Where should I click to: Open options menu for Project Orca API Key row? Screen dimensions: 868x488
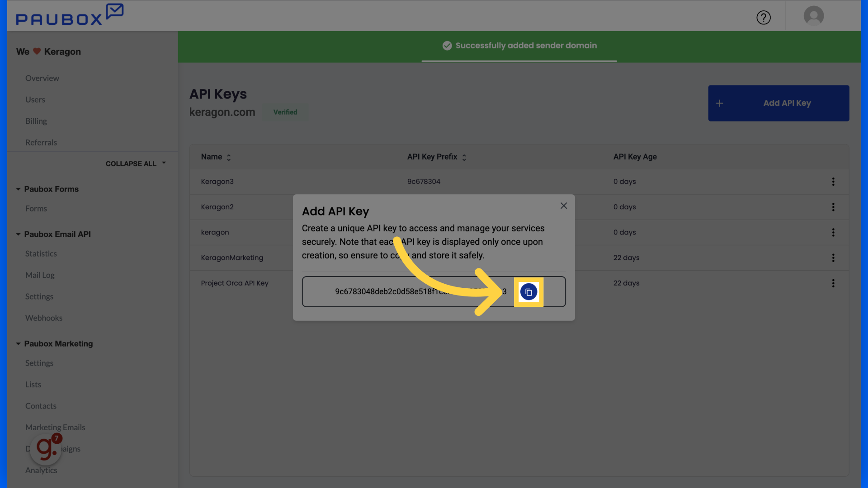(x=833, y=283)
